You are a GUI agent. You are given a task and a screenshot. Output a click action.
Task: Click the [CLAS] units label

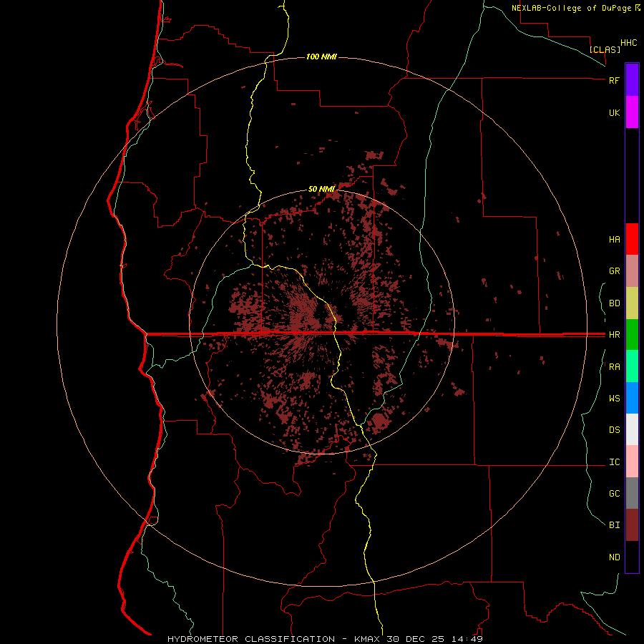click(605, 49)
